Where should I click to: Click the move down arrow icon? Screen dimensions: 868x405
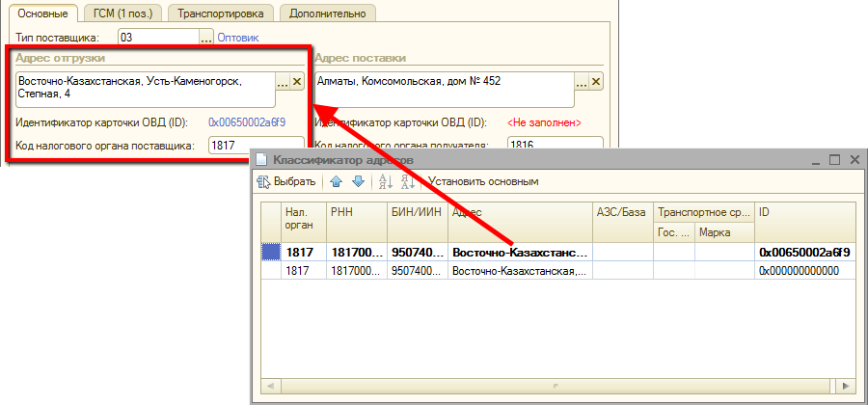click(357, 181)
